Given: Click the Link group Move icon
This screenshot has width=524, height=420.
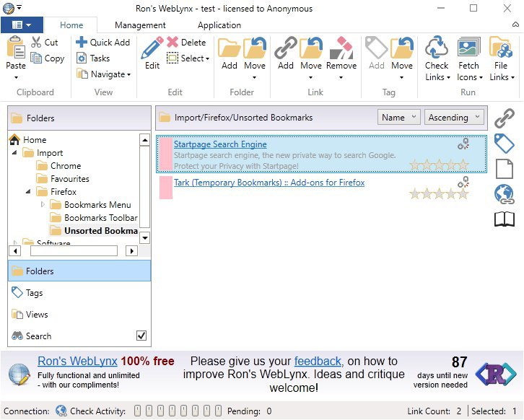Looking at the screenshot, I should [311, 48].
